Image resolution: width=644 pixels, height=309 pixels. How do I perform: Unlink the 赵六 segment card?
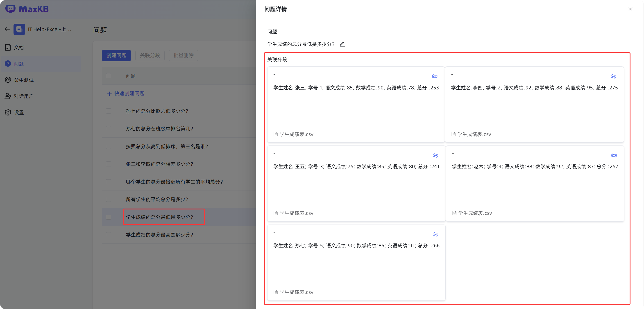point(614,155)
